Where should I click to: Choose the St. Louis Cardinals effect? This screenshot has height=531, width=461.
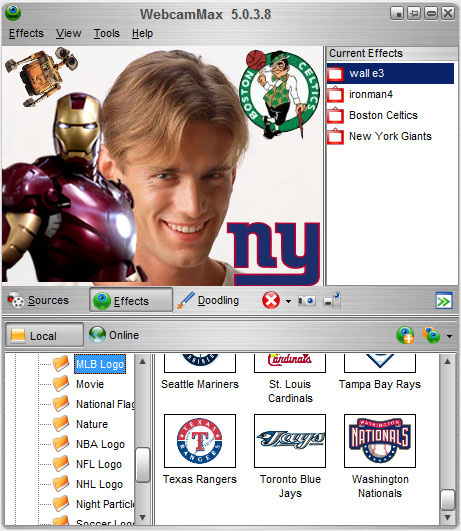[290, 379]
